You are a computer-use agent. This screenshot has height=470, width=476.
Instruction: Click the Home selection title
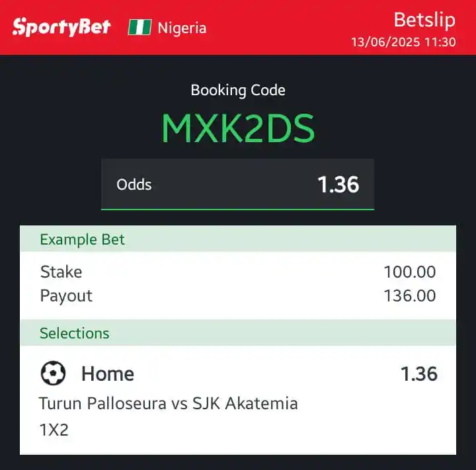tap(108, 373)
